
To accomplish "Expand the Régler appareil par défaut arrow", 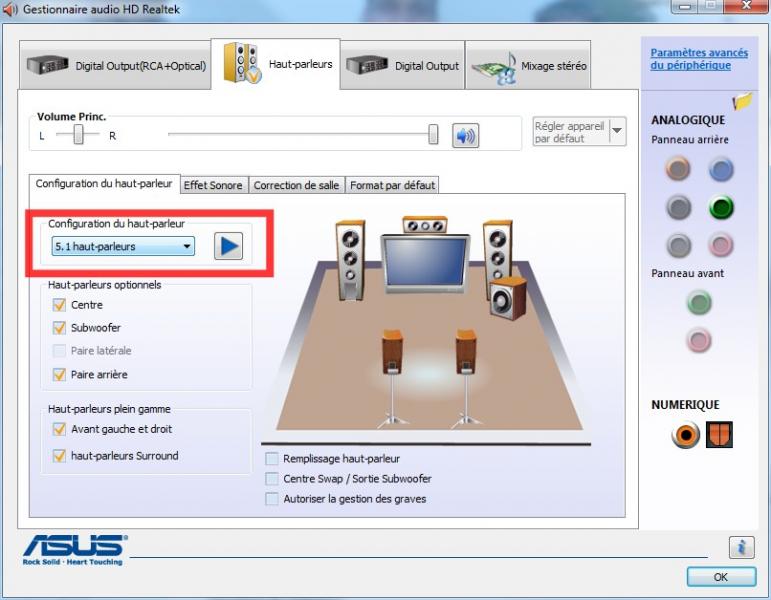I will pyautogui.click(x=617, y=131).
